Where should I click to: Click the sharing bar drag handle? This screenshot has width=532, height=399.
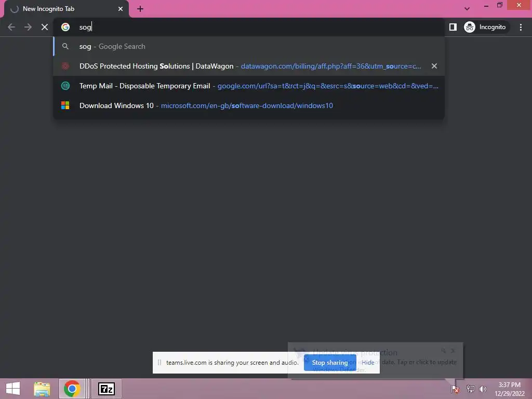159,362
